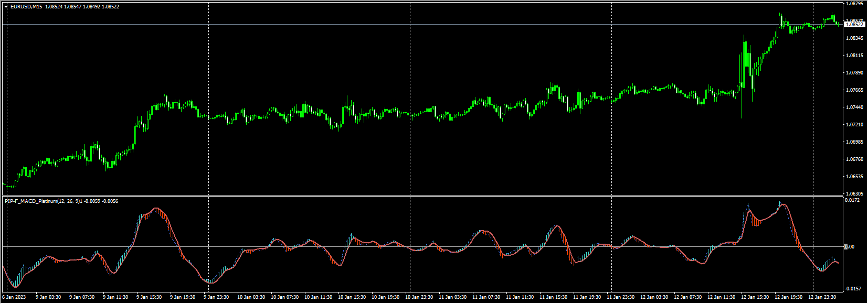This screenshot has width=868, height=304.
Task: Click the 9 Jan 15:30 time label
Action: [149, 297]
